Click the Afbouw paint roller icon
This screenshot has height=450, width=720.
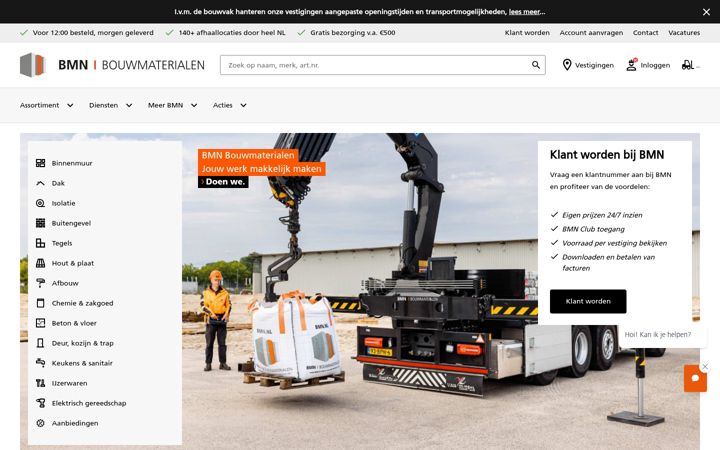pyautogui.click(x=40, y=283)
